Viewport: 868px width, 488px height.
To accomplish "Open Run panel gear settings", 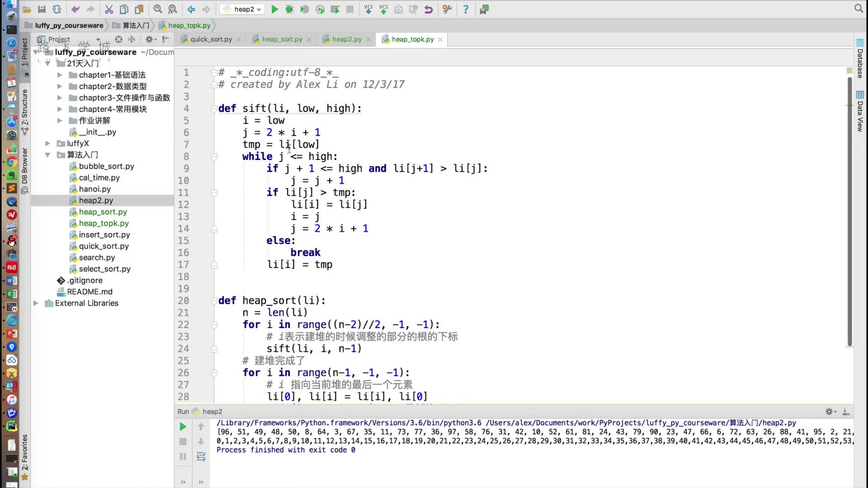I will 830,412.
